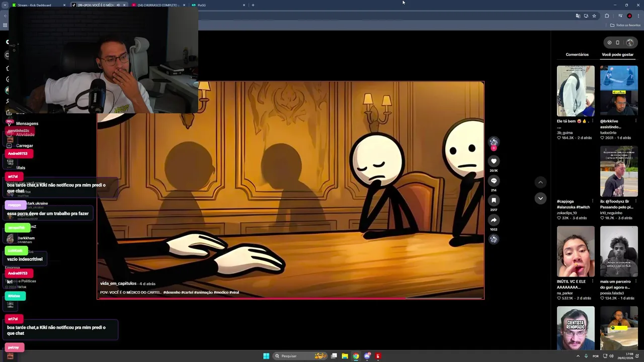The width and height of the screenshot is (644, 362).
Task: Open the PixGG browser tab
Action: (219, 5)
